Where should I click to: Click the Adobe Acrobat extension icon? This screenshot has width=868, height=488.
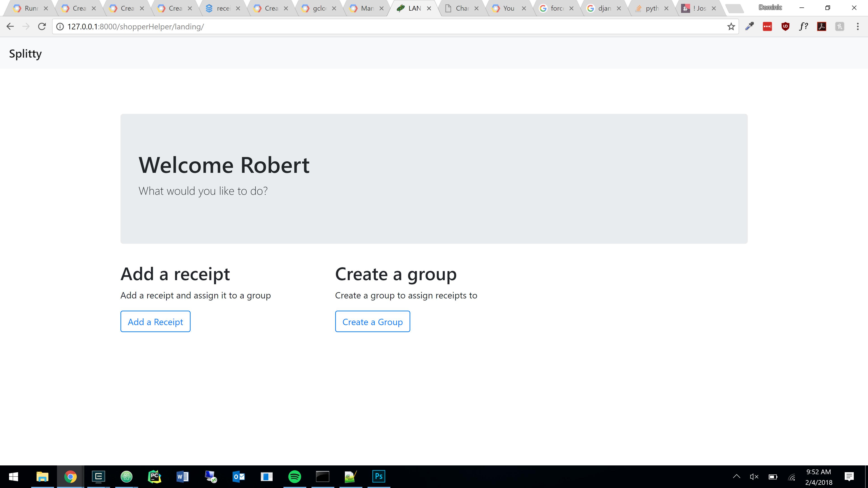tap(821, 27)
